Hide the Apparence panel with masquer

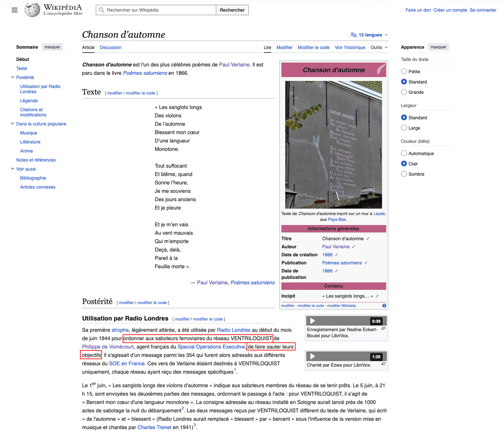coord(438,47)
